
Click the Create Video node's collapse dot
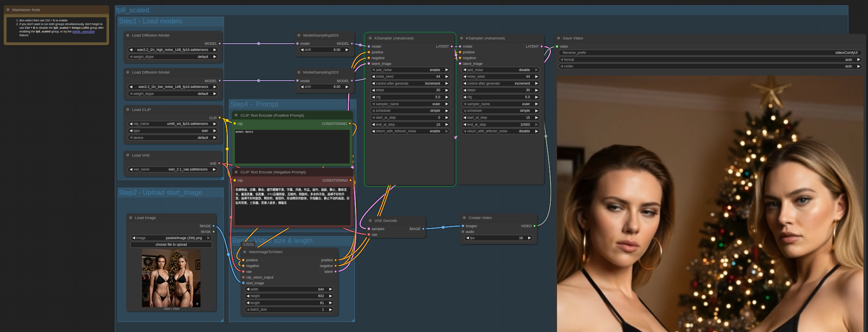click(464, 218)
